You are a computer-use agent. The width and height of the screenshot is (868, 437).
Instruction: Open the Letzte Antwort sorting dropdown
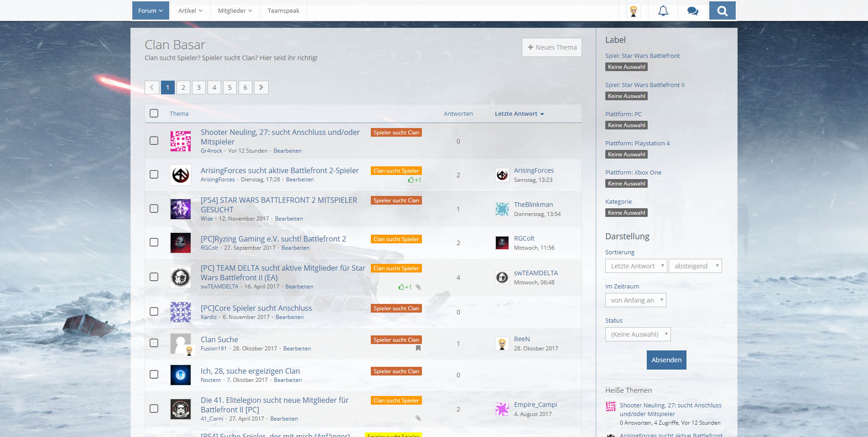636,266
